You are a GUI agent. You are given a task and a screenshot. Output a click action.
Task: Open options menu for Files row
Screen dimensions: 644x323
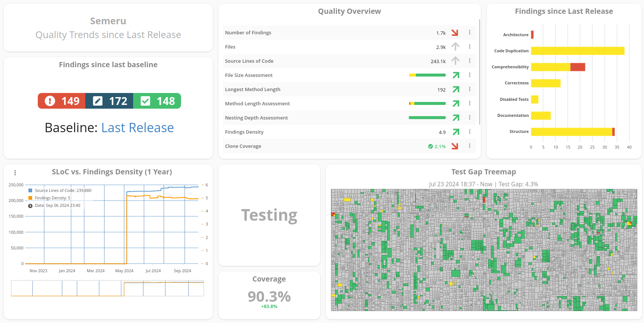pyautogui.click(x=470, y=47)
